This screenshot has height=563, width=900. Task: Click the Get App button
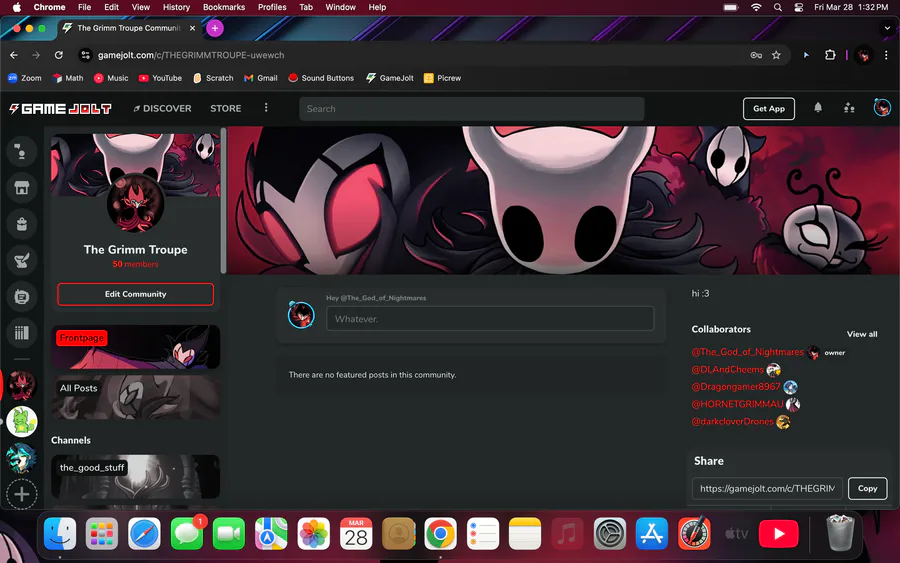769,108
